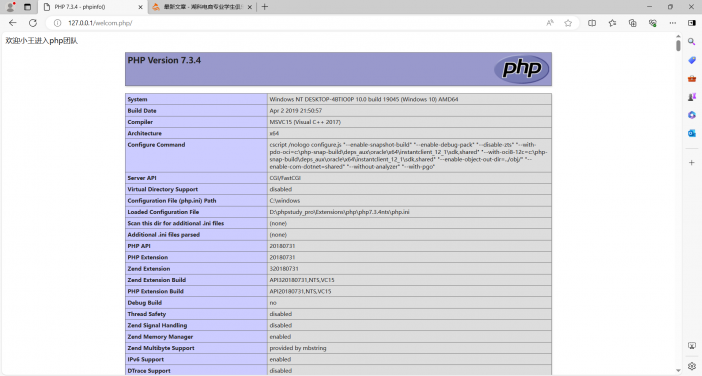
Task: Go back to the previous page
Action: coord(13,23)
